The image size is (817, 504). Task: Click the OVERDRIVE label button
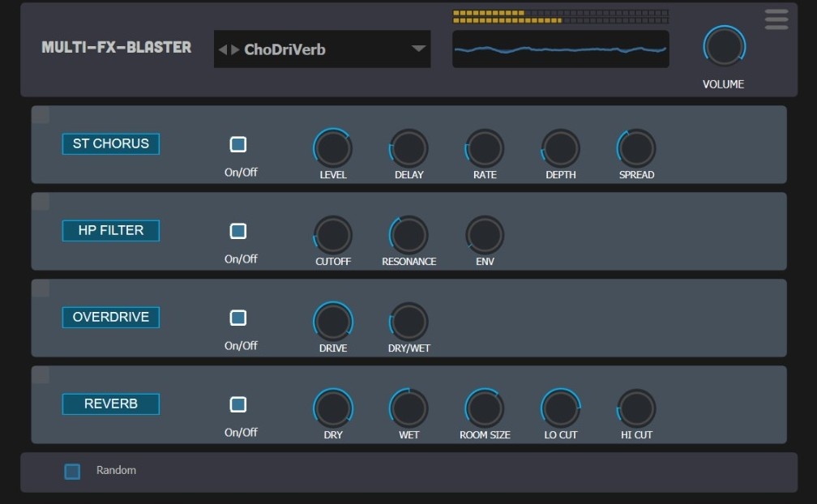111,318
